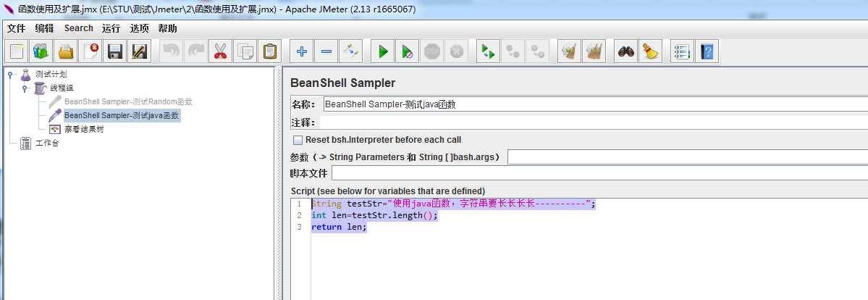Viewport: 868px width, 300px height.
Task: Start the test with green play icon
Action: click(382, 51)
